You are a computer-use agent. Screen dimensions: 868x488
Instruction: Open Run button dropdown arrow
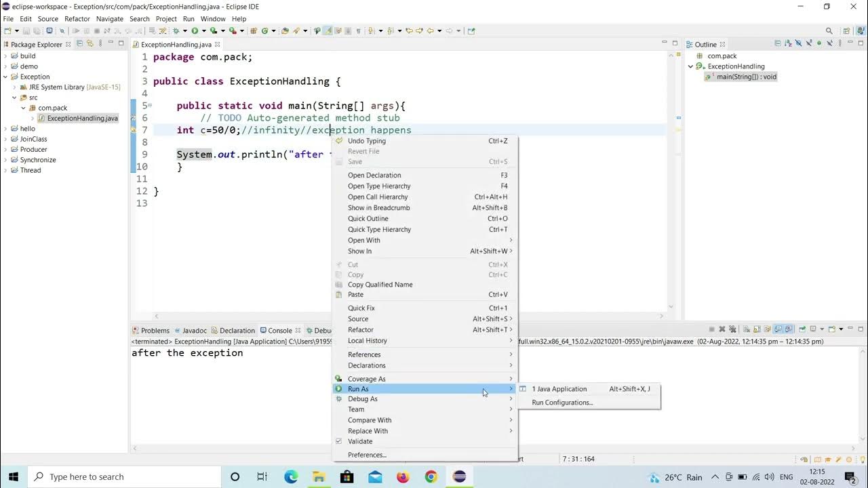pyautogui.click(x=203, y=30)
